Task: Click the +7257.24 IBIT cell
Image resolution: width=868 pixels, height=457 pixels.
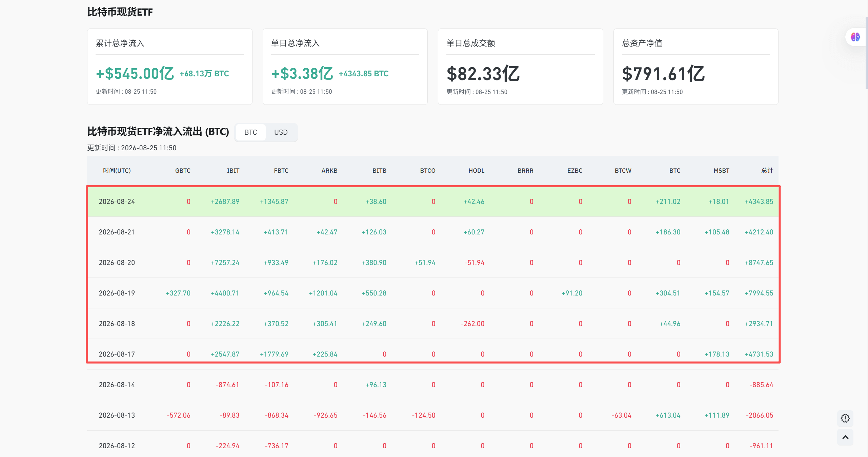Action: 225,263
